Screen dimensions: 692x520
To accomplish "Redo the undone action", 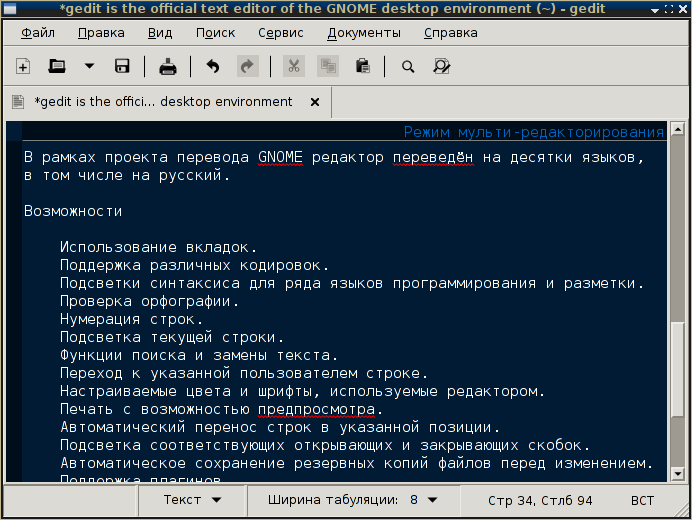I will [248, 66].
